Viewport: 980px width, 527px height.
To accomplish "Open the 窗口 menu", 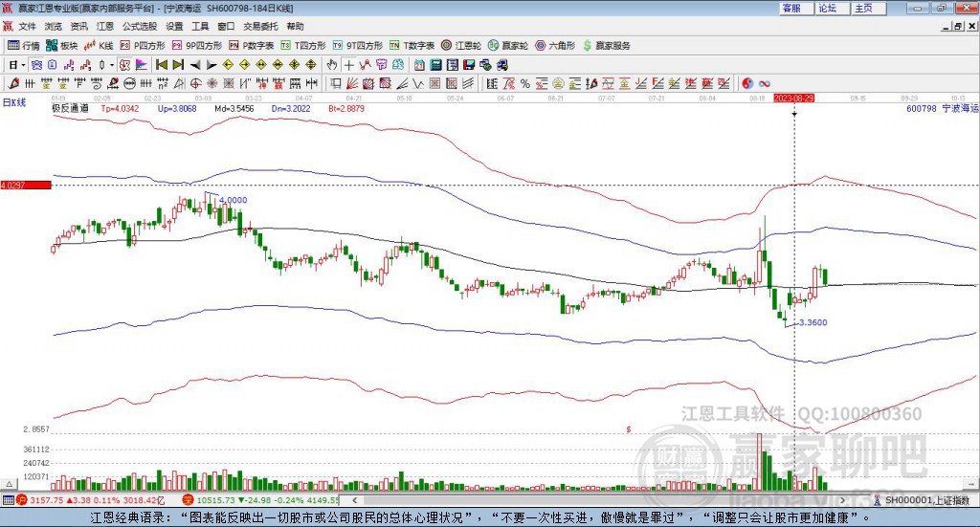I will 226,26.
